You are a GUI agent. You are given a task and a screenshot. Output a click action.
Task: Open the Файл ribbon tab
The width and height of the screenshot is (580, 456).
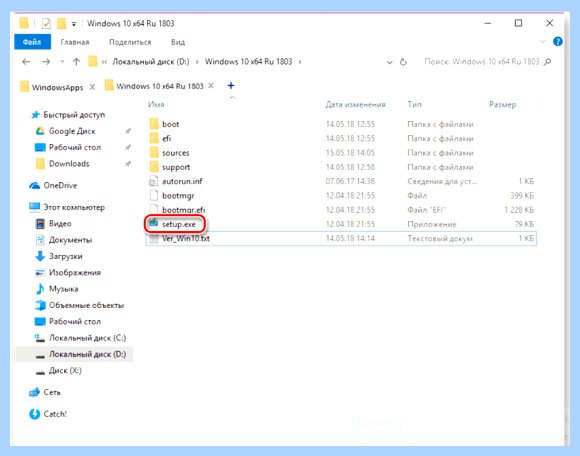[x=32, y=42]
